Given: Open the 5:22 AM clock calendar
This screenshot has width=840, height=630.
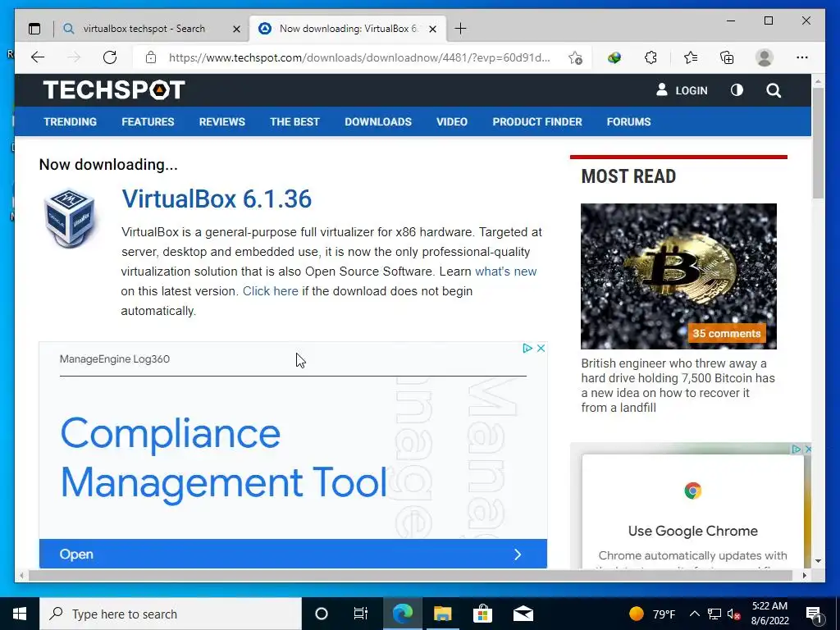Looking at the screenshot, I should coord(769,614).
